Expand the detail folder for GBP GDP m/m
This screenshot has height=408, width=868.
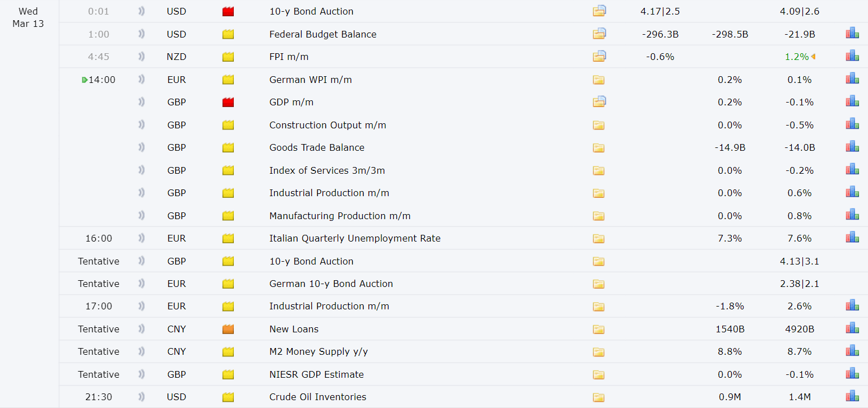[599, 102]
